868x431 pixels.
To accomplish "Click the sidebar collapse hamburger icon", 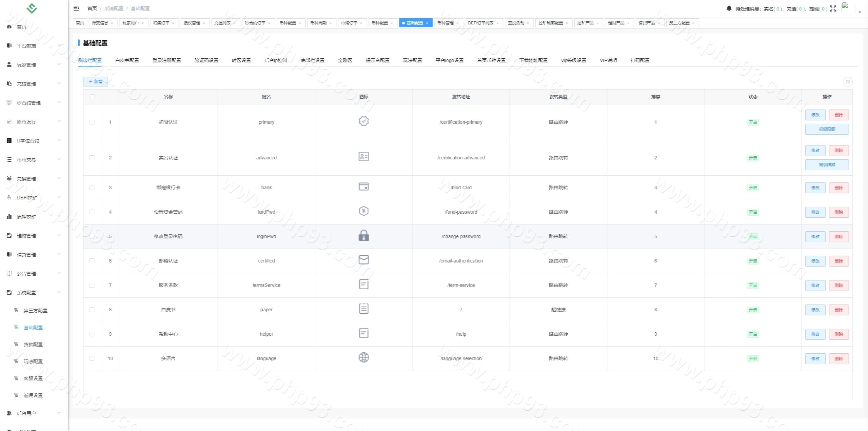I will point(76,8).
